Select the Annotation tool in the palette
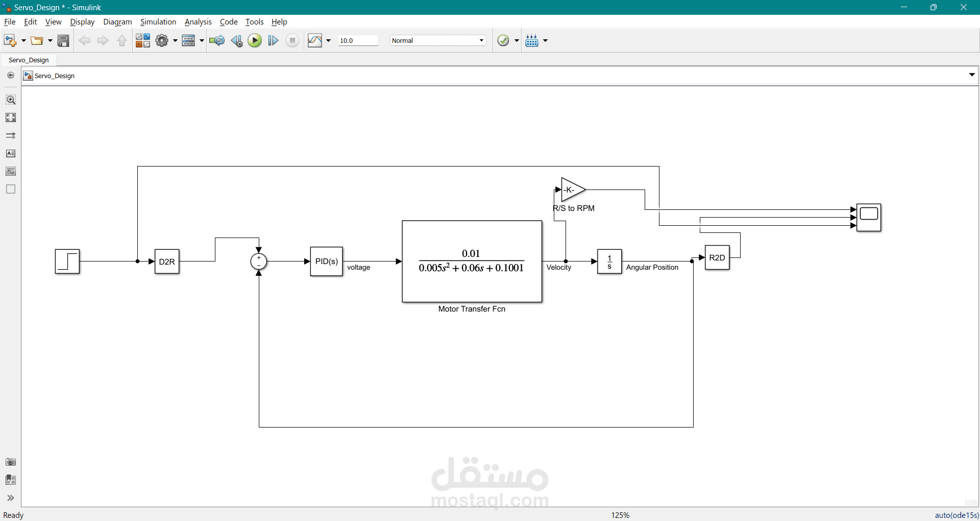The image size is (980, 521). [10, 153]
